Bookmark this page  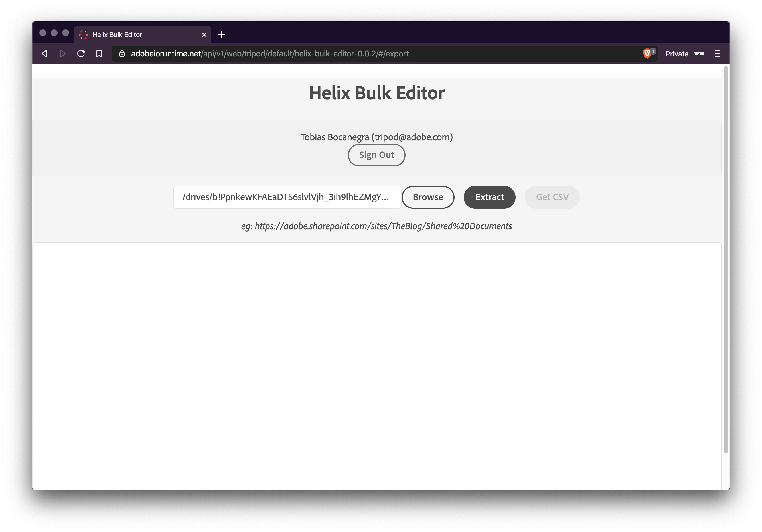pos(99,53)
